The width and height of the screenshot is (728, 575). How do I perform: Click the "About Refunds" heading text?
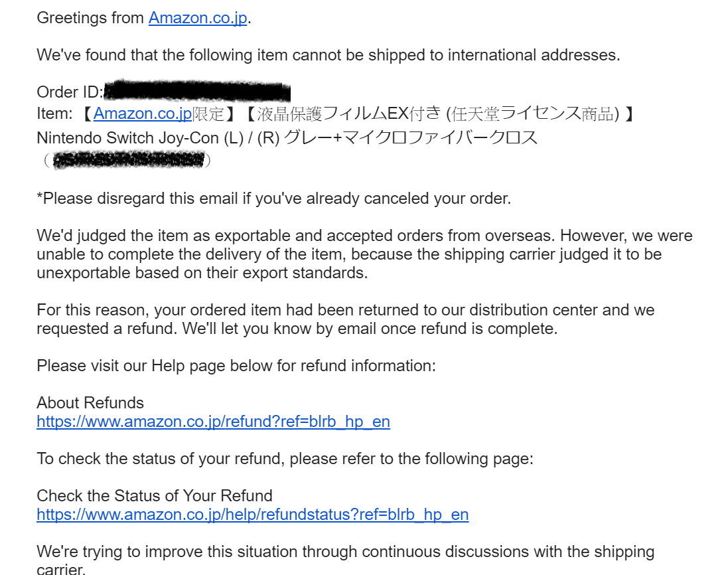tap(90, 403)
